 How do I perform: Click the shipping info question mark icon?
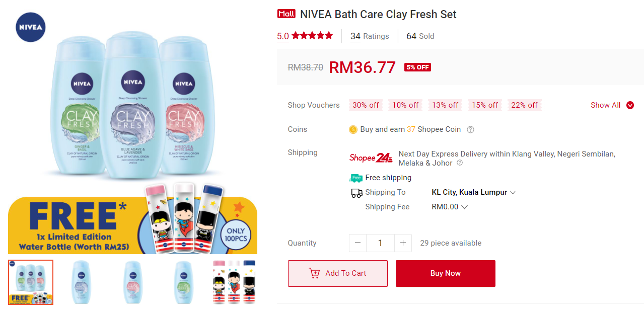[459, 163]
